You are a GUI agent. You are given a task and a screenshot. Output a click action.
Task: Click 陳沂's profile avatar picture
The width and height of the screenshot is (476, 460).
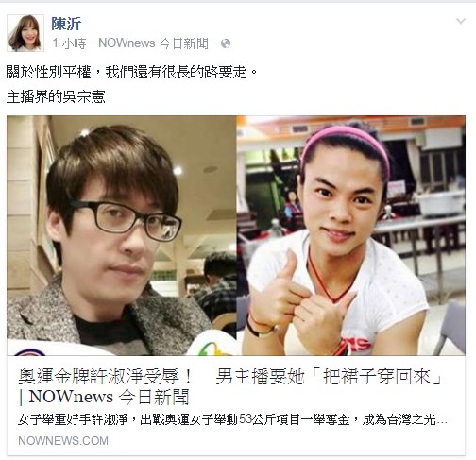pos(25,33)
